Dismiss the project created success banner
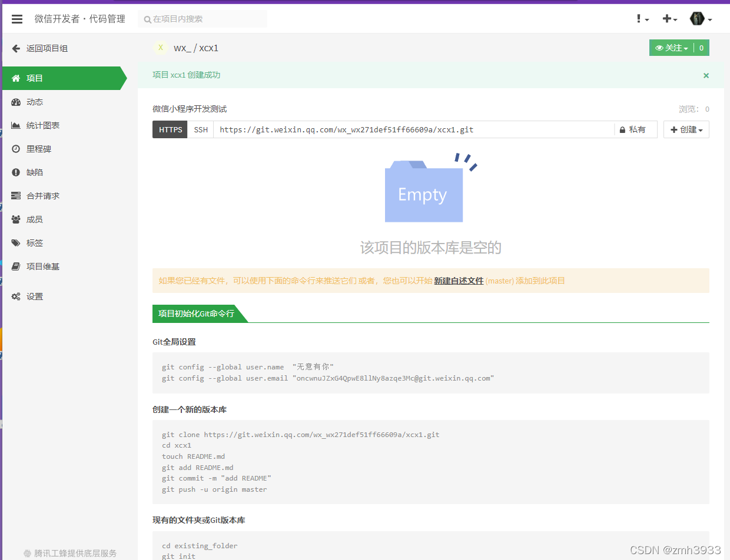This screenshot has width=730, height=560. 706,75
